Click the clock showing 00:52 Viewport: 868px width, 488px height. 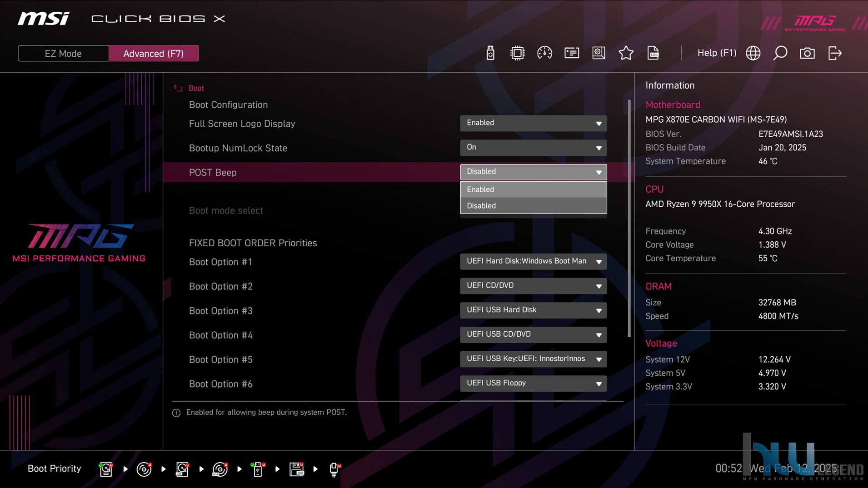(x=728, y=468)
